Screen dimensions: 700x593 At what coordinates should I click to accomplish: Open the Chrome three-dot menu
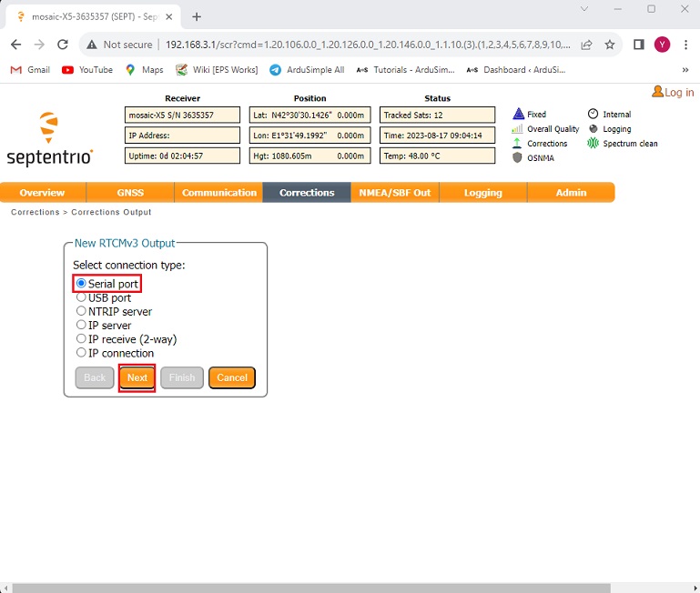[685, 45]
